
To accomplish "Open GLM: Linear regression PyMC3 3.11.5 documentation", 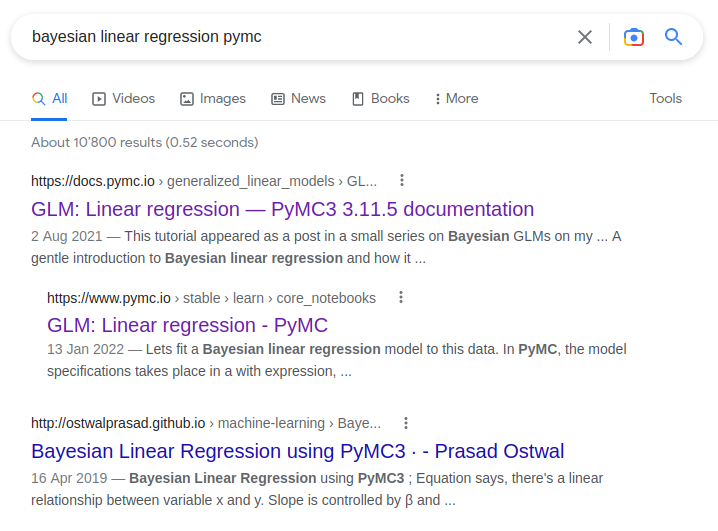I will click(283, 209).
